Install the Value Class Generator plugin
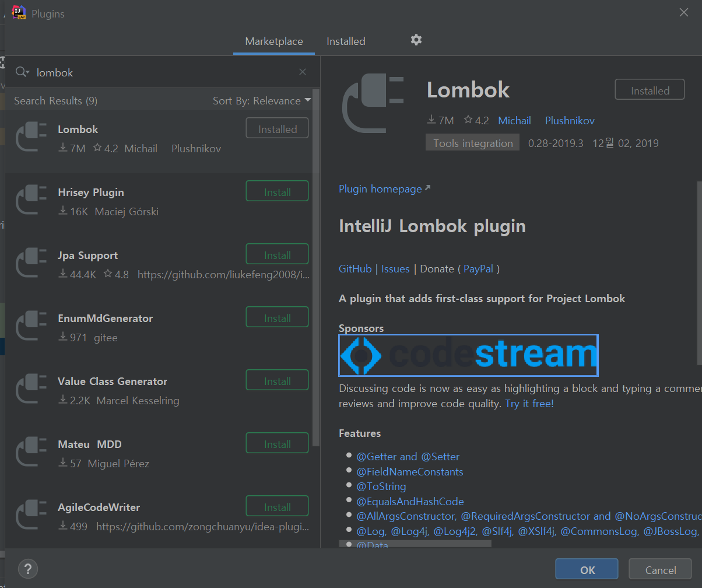 click(278, 381)
